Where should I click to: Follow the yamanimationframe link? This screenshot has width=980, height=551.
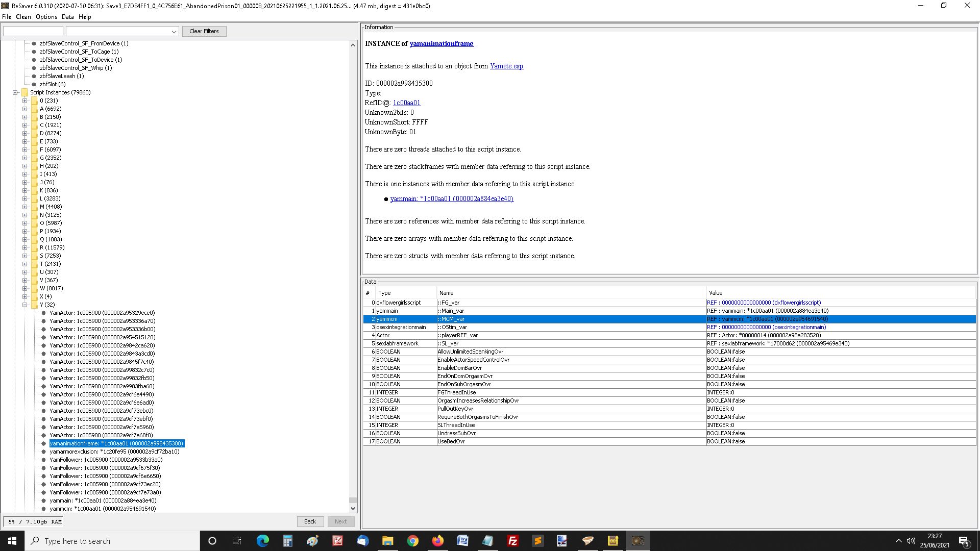coord(442,43)
